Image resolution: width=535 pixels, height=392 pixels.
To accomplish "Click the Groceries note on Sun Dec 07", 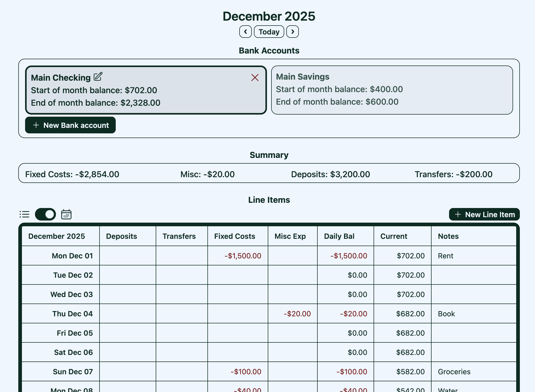I will pos(454,372).
